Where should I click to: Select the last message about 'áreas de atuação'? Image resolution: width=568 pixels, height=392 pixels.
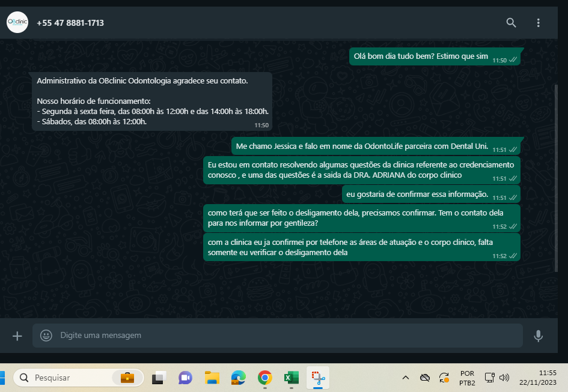(x=361, y=247)
